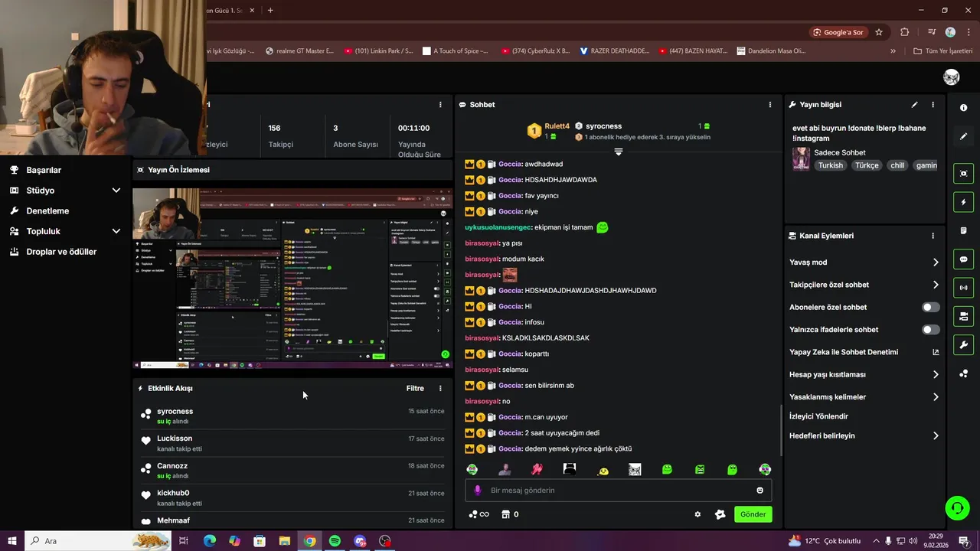Select Luckisson follow entry in activity feed
This screenshot has height=551, width=980.
coord(292,443)
